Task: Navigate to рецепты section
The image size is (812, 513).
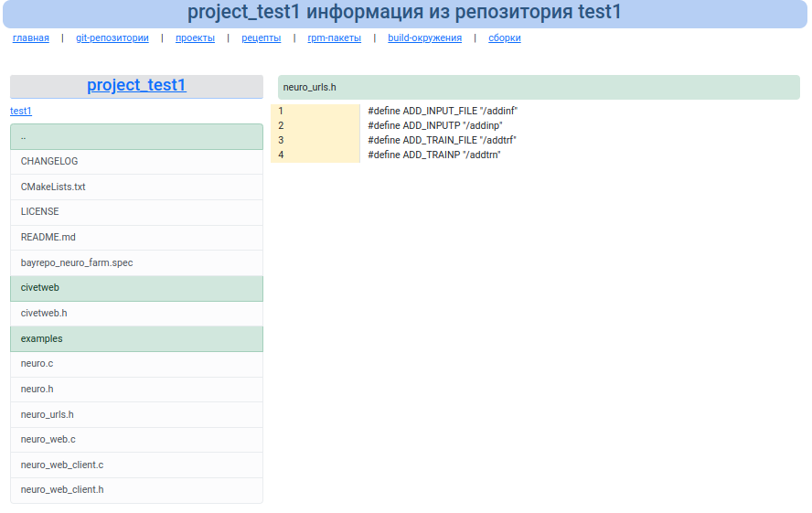Action: pyautogui.click(x=262, y=38)
